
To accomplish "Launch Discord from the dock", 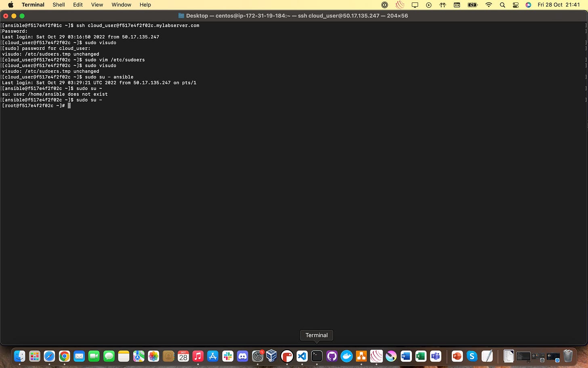I will 243,356.
